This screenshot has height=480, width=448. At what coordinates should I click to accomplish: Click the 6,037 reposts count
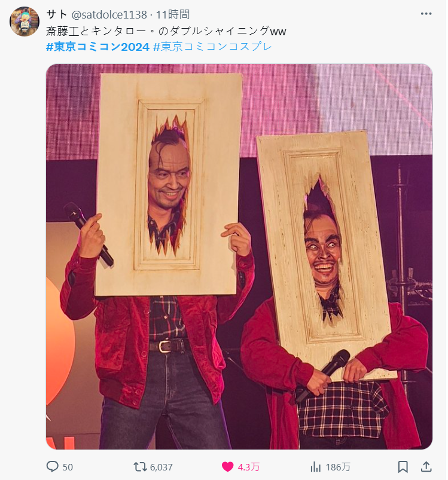161,467
